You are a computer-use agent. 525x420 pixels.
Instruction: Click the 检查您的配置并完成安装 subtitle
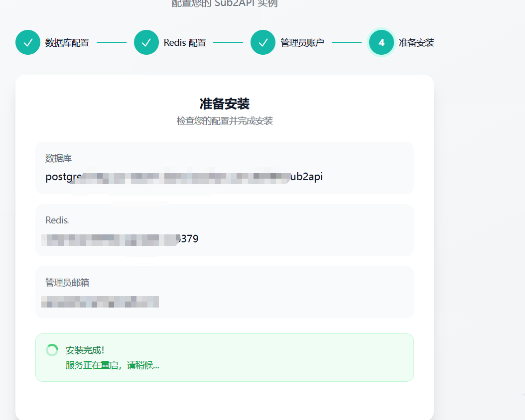225,121
